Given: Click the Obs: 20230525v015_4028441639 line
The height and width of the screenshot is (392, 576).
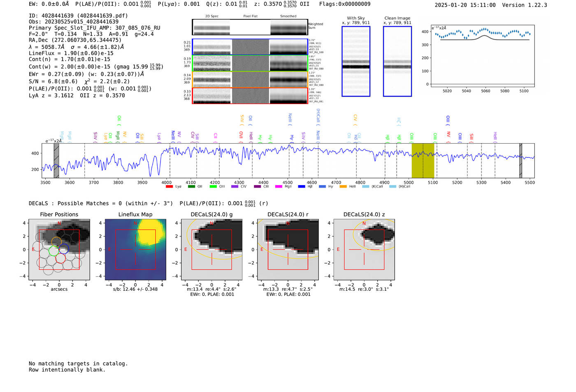Looking at the screenshot, I should tap(74, 22).
